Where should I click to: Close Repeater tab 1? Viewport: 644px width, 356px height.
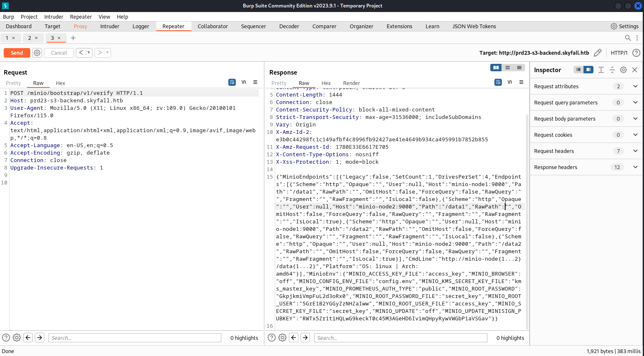click(13, 38)
